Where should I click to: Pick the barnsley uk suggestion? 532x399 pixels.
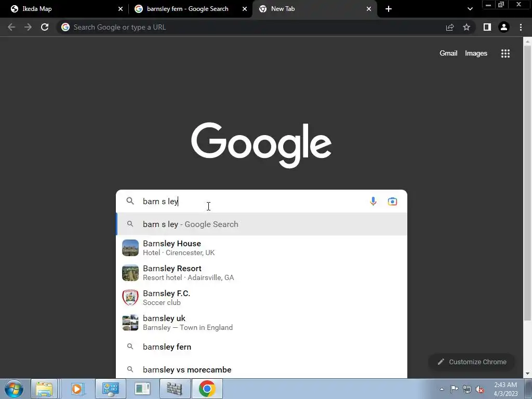pos(262,322)
